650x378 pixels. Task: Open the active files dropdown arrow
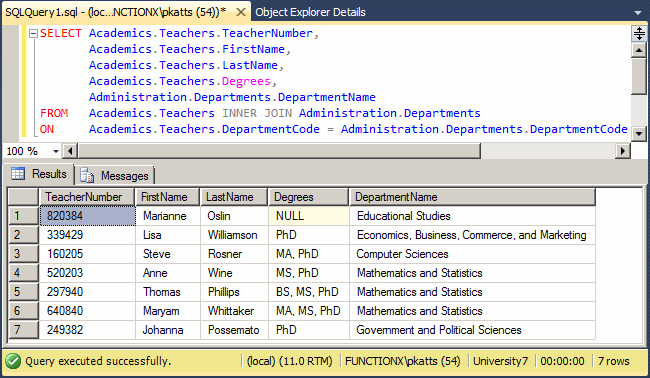[x=638, y=13]
